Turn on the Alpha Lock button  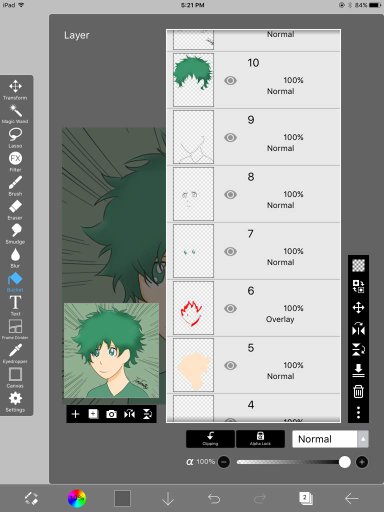(260, 439)
